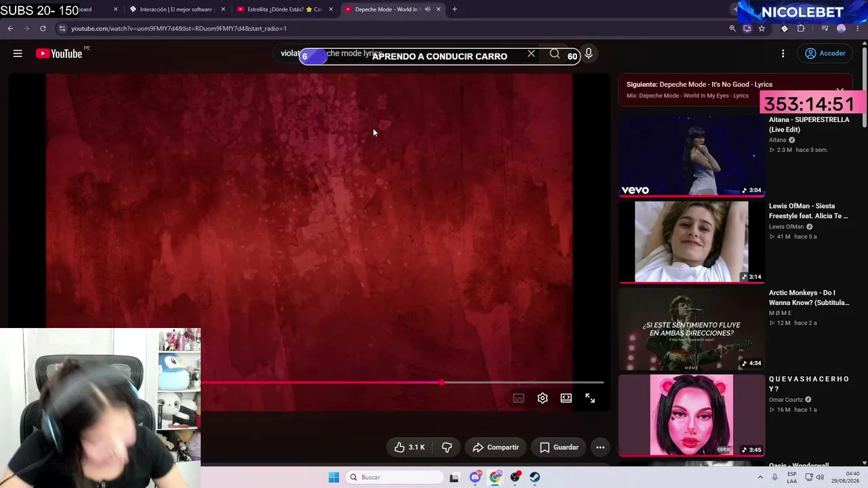
Task: Open Arctic Monkeys Do I Wanna Know thumbnail
Action: click(x=692, y=328)
